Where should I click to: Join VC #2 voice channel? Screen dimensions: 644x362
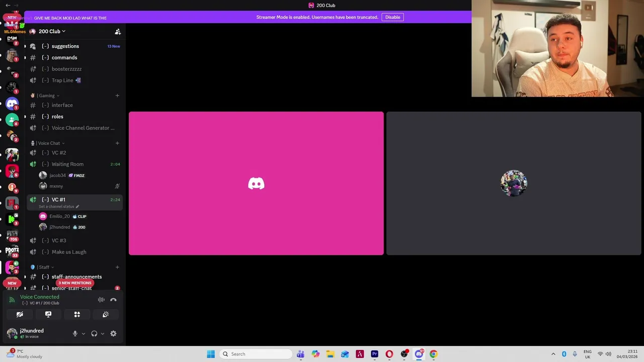click(74, 153)
